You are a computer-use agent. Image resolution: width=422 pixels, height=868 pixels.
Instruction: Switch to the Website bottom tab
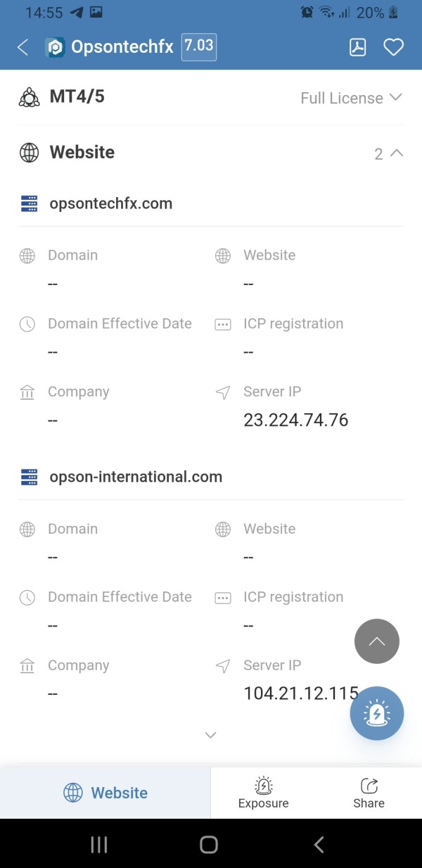point(105,793)
